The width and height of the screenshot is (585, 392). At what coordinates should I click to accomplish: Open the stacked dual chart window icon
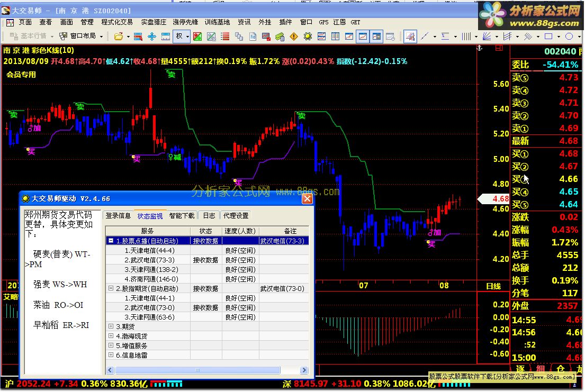pos(321,37)
